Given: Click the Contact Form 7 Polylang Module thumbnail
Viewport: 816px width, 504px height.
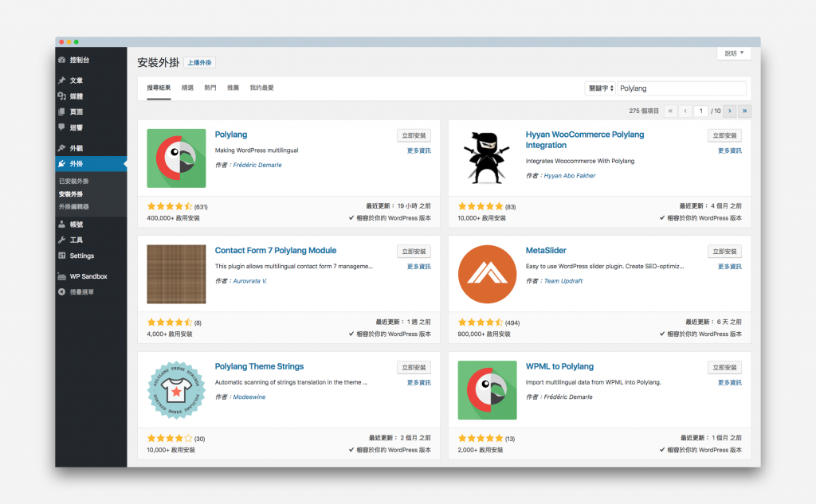Looking at the screenshot, I should 176,274.
